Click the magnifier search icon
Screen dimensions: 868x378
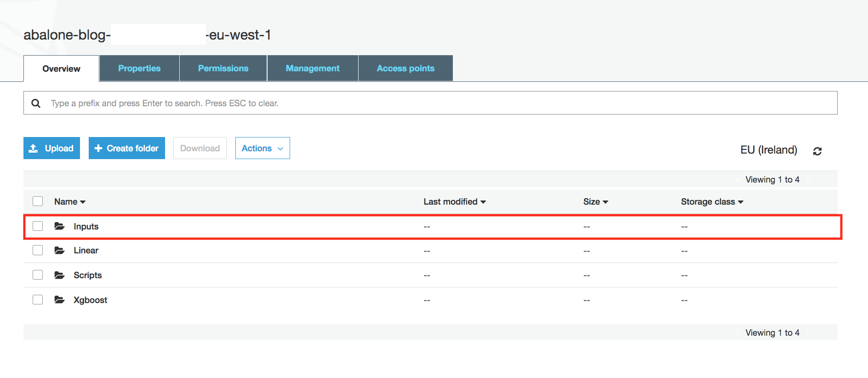36,103
